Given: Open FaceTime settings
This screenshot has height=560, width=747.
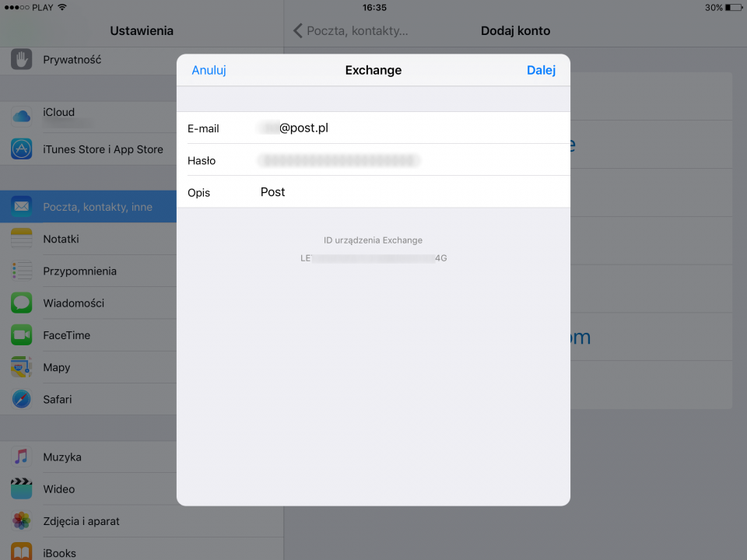Looking at the screenshot, I should click(88, 334).
